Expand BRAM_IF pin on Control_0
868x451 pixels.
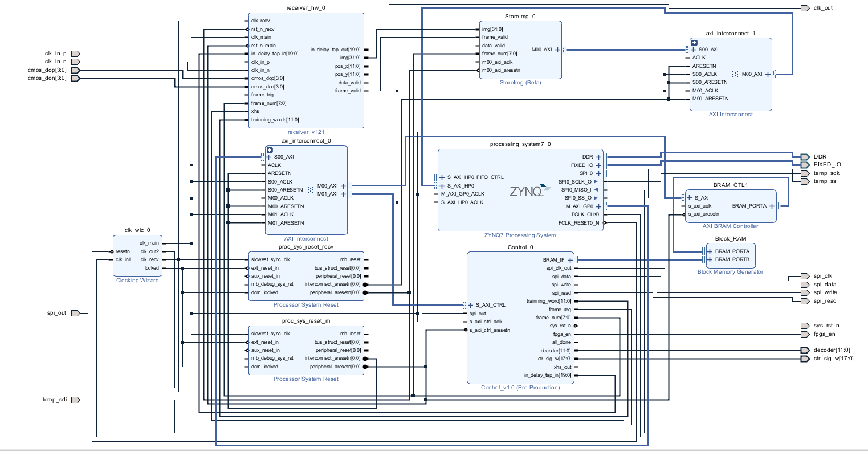click(x=569, y=260)
